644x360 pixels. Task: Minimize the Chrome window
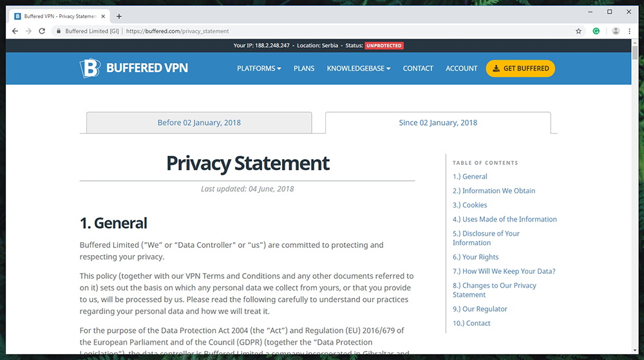590,12
